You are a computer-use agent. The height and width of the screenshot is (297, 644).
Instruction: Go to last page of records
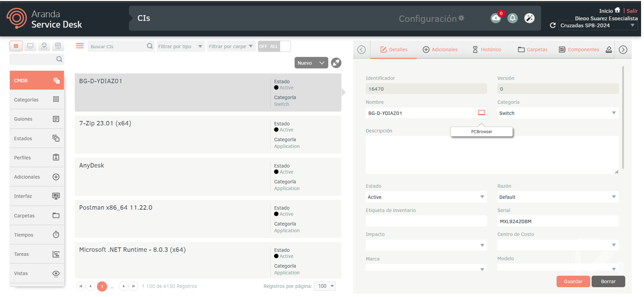tap(133, 286)
